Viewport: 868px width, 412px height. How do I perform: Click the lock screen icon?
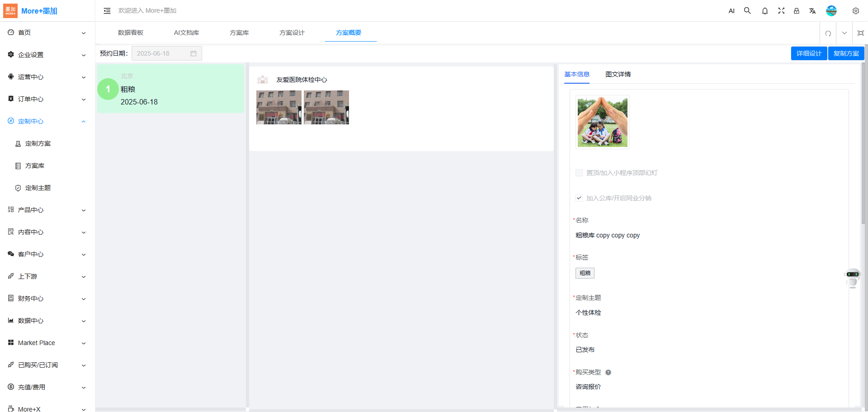point(797,11)
